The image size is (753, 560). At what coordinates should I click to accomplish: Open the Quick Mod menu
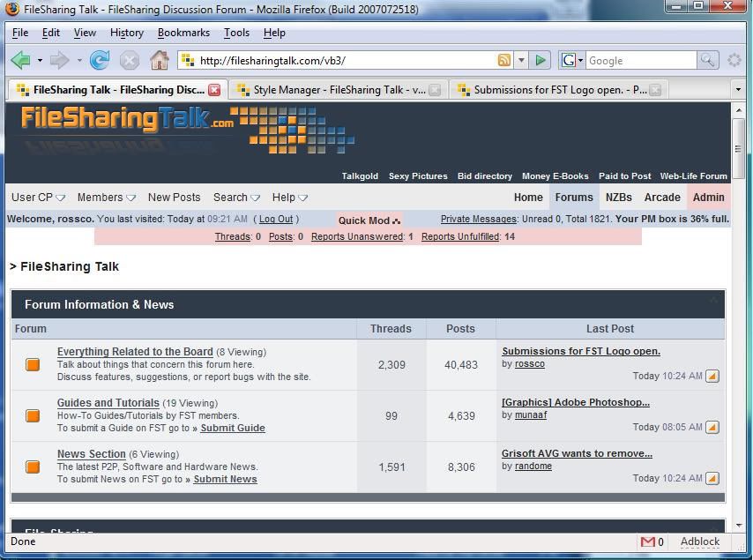coord(369,220)
